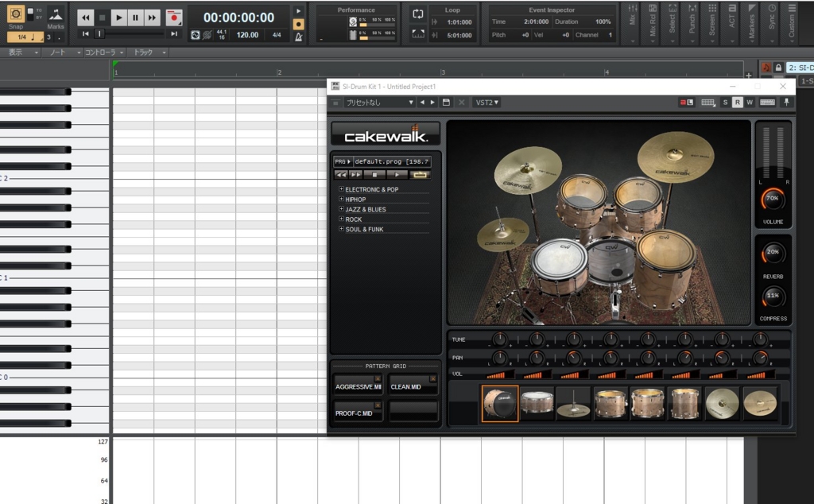
Task: Enable loop with the loop toggle icon
Action: pos(418,14)
